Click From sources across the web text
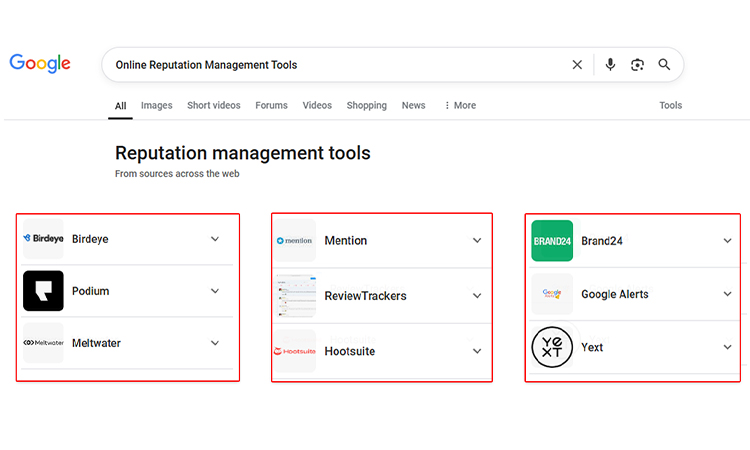Image resolution: width=750 pixels, height=450 pixels. pos(177,174)
